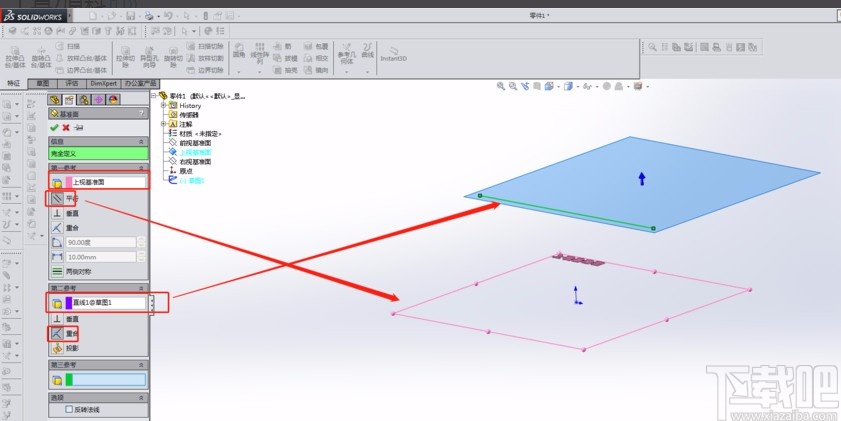841x421 pixels.
Task: Click the 线性阵列 linear pattern tool
Action: [260, 54]
